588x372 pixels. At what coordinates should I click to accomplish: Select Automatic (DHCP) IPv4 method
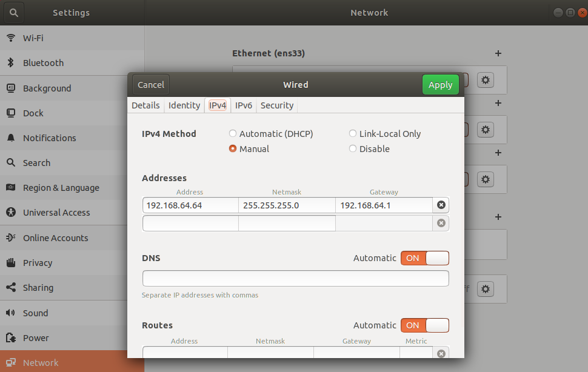pyautogui.click(x=233, y=133)
